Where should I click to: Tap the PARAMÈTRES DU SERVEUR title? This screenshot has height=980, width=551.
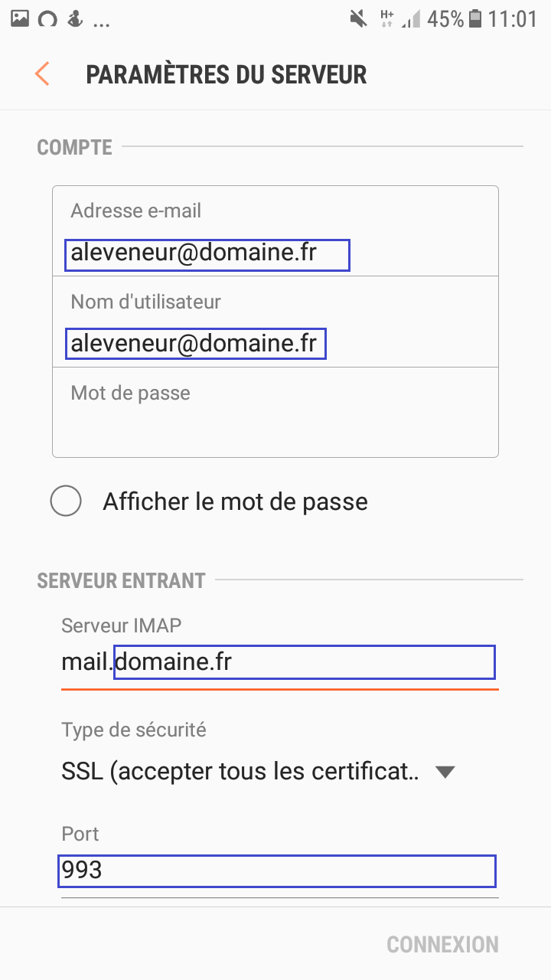point(227,75)
